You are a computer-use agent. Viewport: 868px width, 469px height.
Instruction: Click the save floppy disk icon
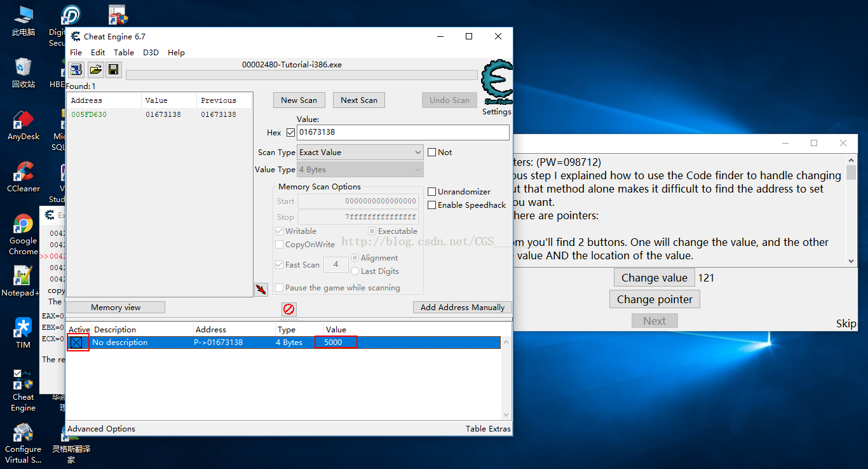pyautogui.click(x=114, y=70)
